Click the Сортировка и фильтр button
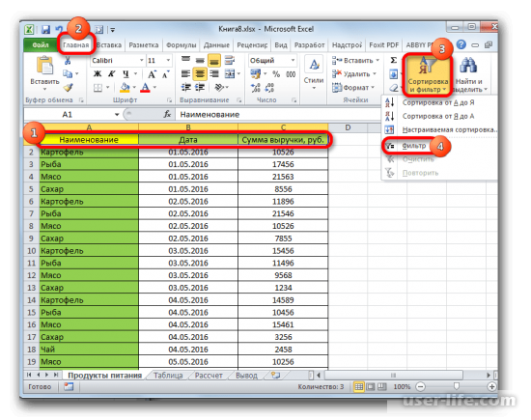Image resolution: width=531 pixels, height=420 pixels. coord(428,74)
